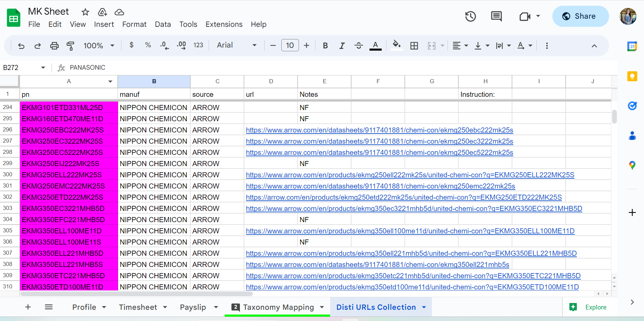
Task: Open Google Calendar in the side panel
Action: coord(632,47)
